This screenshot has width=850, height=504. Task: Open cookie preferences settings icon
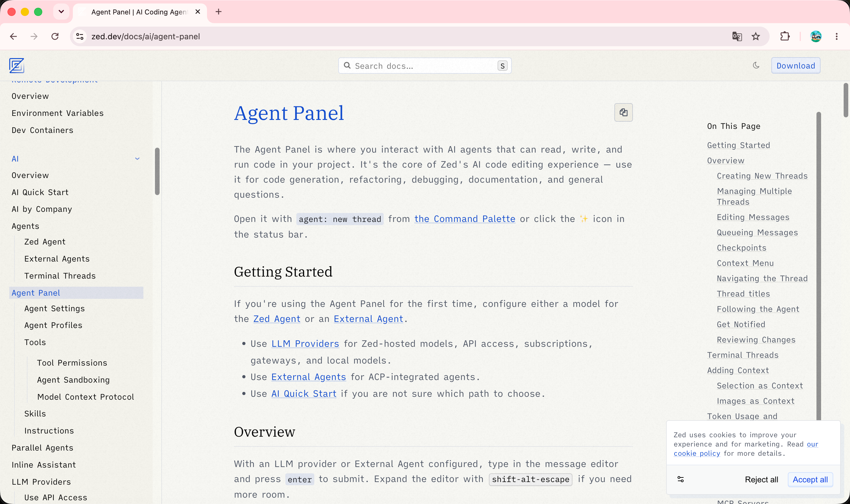(681, 479)
